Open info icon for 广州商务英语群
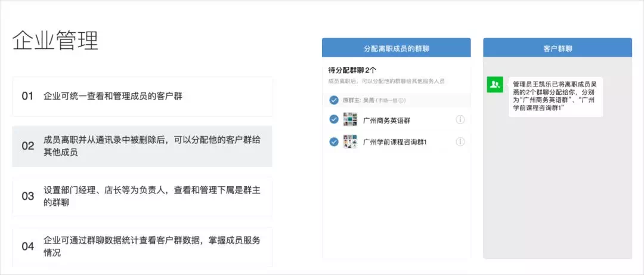Image resolution: width=644 pixels, height=275 pixels. pyautogui.click(x=460, y=120)
